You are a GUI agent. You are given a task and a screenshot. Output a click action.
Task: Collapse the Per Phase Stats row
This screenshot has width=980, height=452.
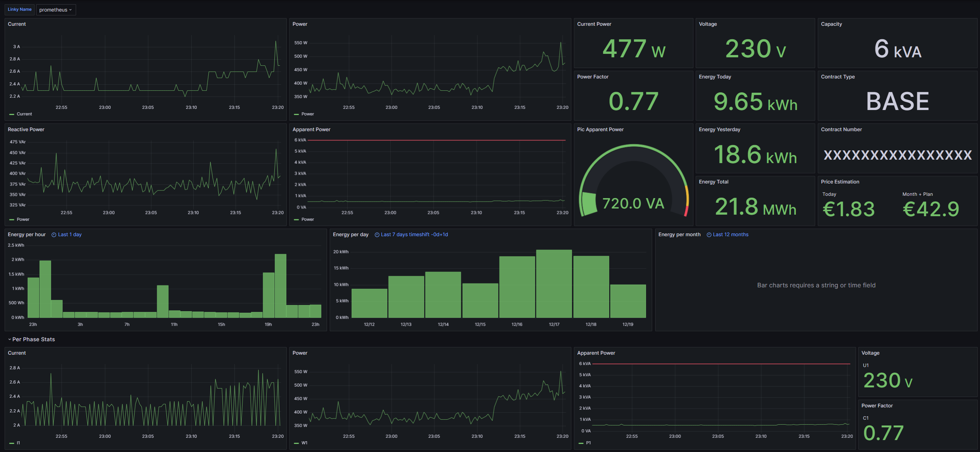(33, 339)
